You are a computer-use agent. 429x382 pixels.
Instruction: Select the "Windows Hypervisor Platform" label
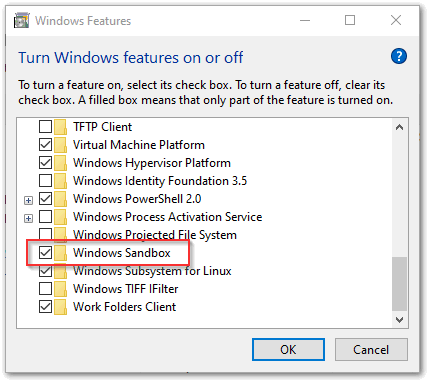pos(152,163)
